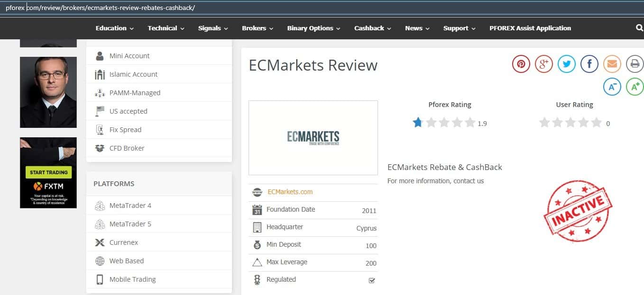The width and height of the screenshot is (644, 295).
Task: Click the Max Leverage triangle icon
Action: 257,262
